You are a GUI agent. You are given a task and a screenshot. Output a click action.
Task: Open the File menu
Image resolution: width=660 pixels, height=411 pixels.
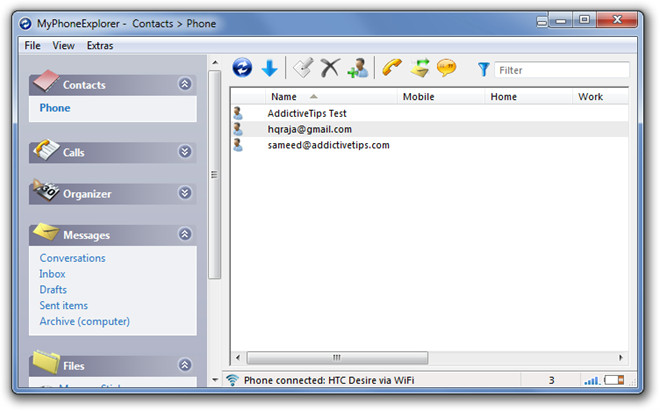click(32, 45)
